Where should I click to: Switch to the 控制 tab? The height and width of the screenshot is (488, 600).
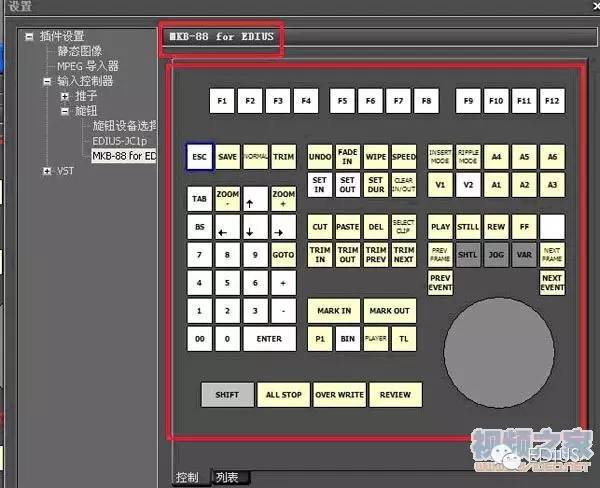click(188, 477)
